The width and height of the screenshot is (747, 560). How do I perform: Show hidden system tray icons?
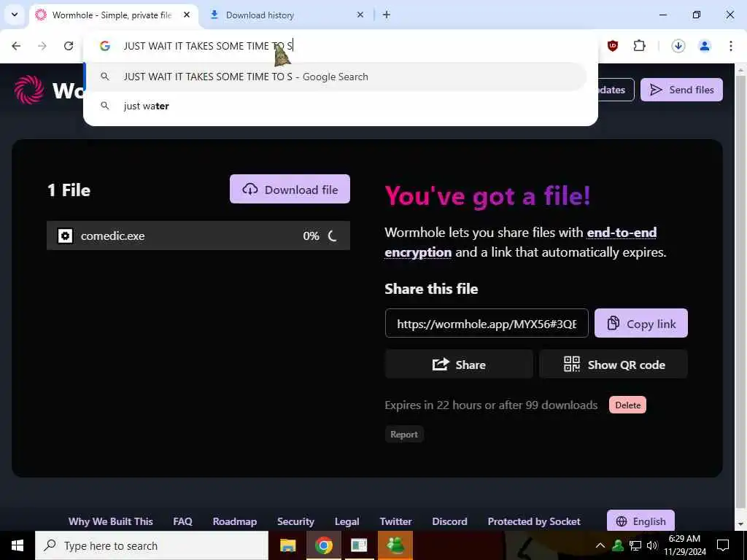click(x=600, y=545)
